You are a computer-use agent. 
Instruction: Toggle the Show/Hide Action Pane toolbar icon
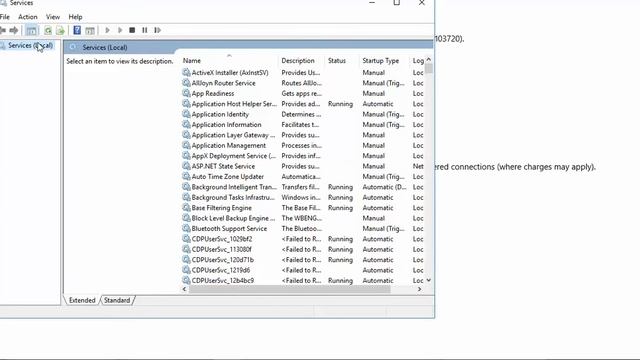coord(90,30)
